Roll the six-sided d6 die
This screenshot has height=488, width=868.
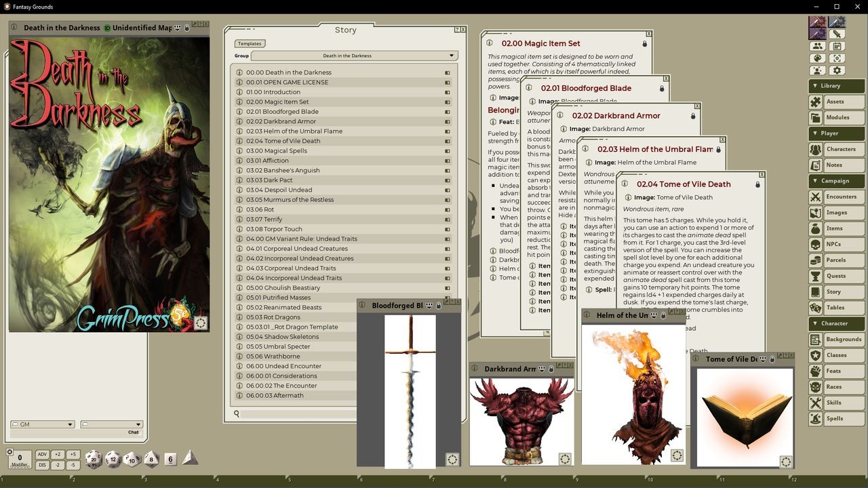pos(170,460)
